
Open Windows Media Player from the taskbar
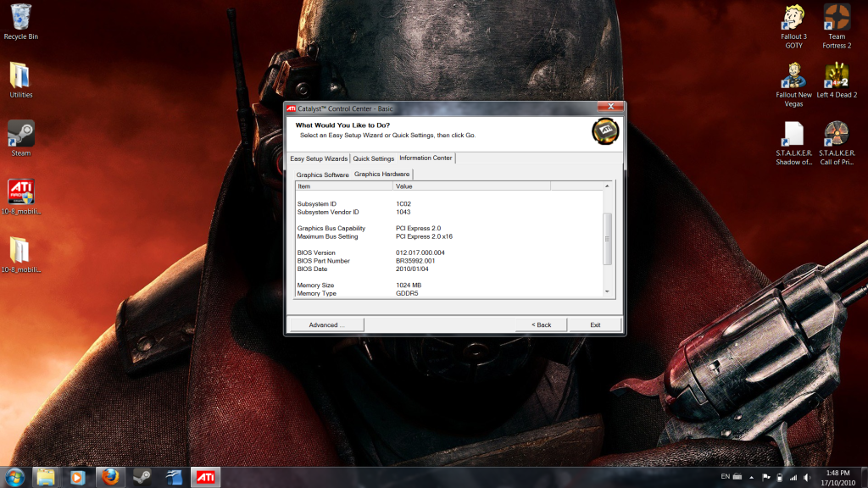point(77,477)
